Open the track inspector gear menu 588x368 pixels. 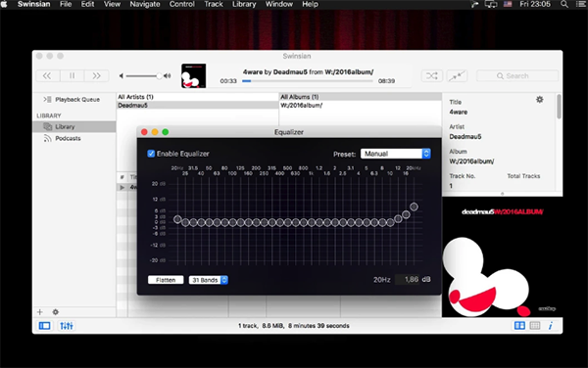coord(540,100)
